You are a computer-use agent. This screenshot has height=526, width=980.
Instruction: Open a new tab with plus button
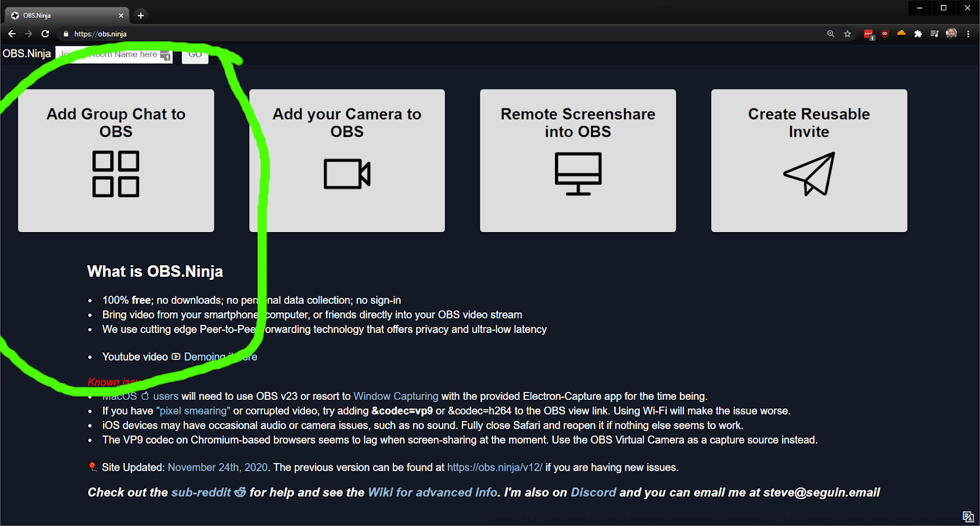point(141,15)
